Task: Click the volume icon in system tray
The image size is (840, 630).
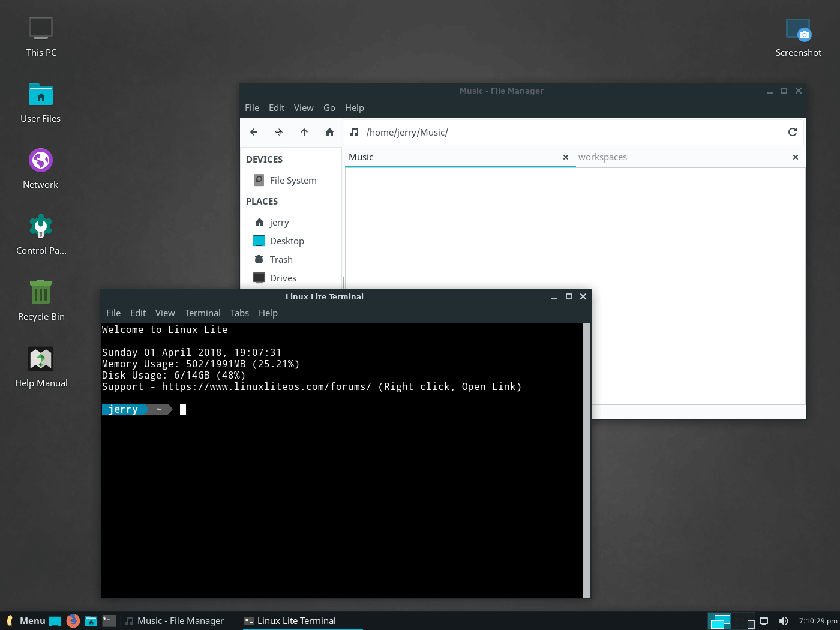Action: (x=783, y=621)
